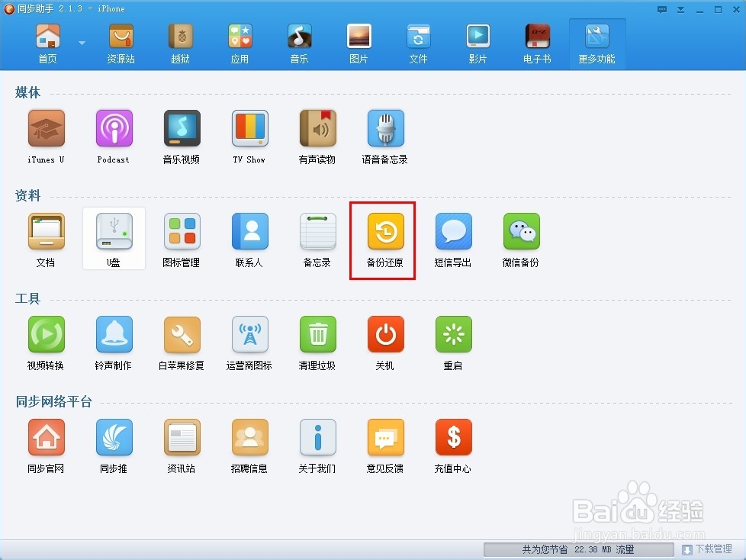Image resolution: width=746 pixels, height=560 pixels.
Task: Open 运营商图标 carrier logo tool
Action: click(250, 334)
